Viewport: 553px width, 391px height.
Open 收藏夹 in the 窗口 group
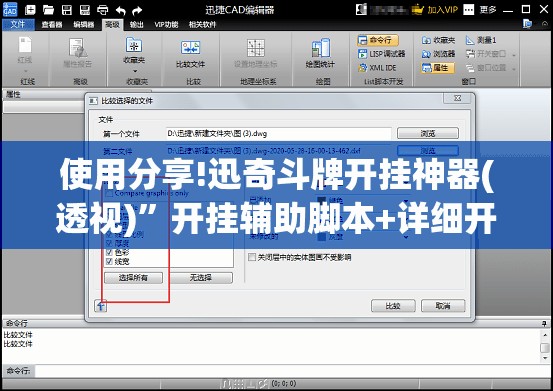click(438, 40)
